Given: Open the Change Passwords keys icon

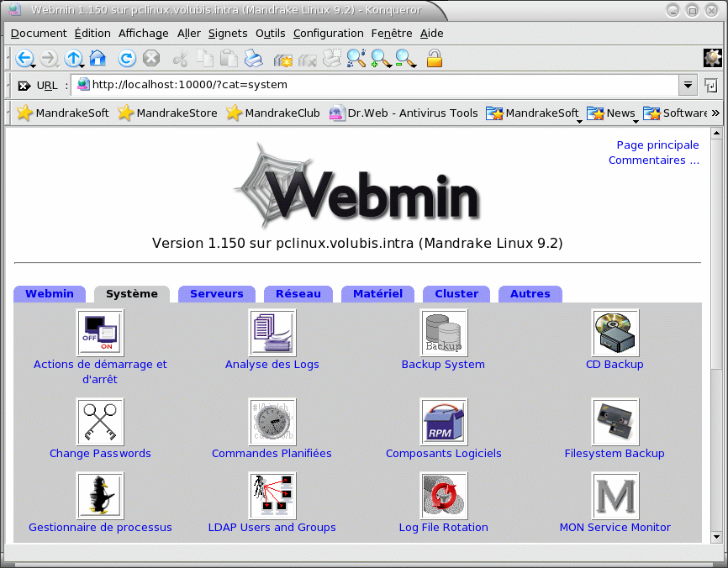Looking at the screenshot, I should coord(100,422).
